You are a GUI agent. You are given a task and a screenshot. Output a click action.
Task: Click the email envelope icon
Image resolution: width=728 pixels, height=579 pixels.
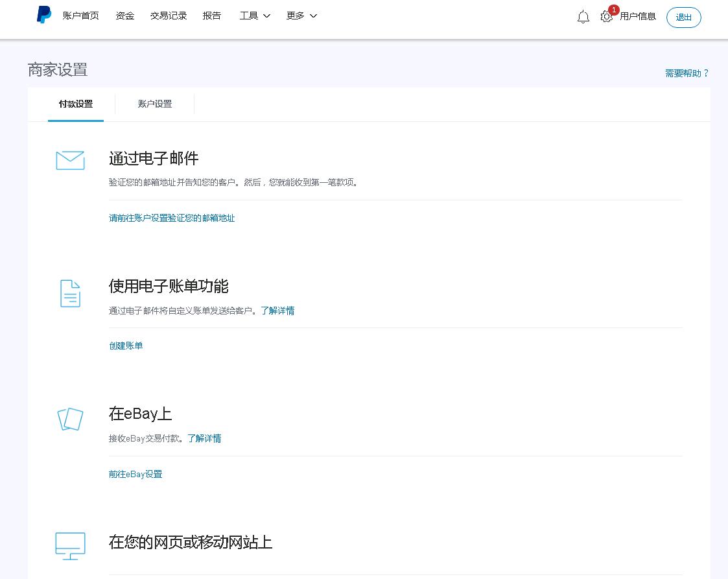70,160
